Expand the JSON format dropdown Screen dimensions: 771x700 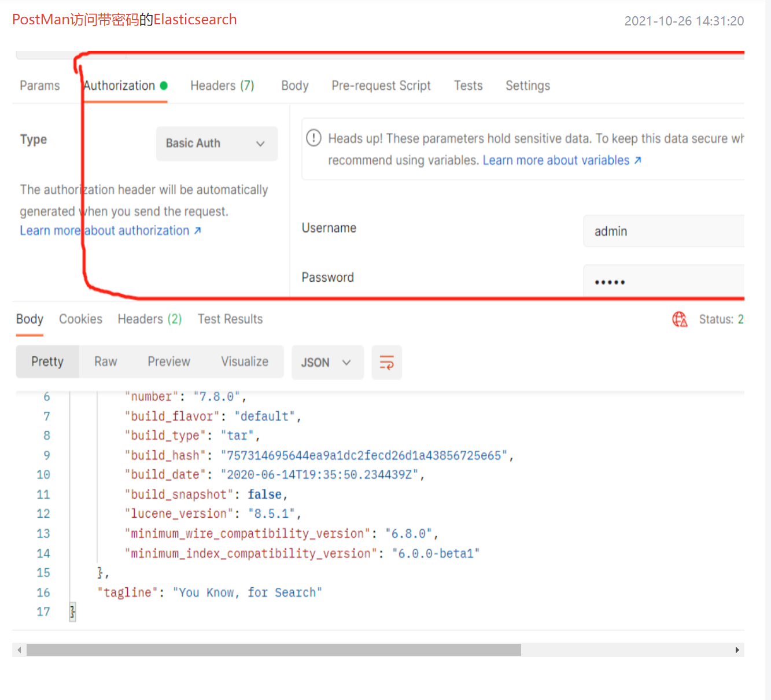[x=327, y=363]
